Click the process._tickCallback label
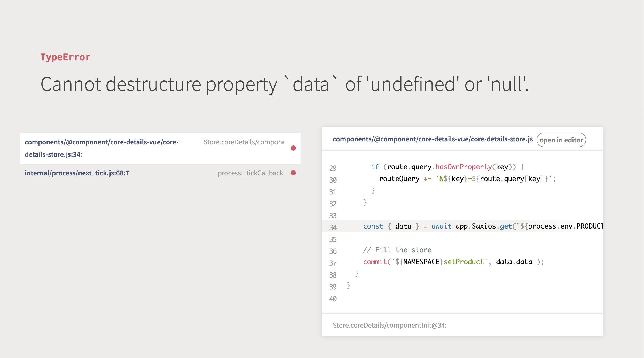644x358 pixels. (250, 173)
